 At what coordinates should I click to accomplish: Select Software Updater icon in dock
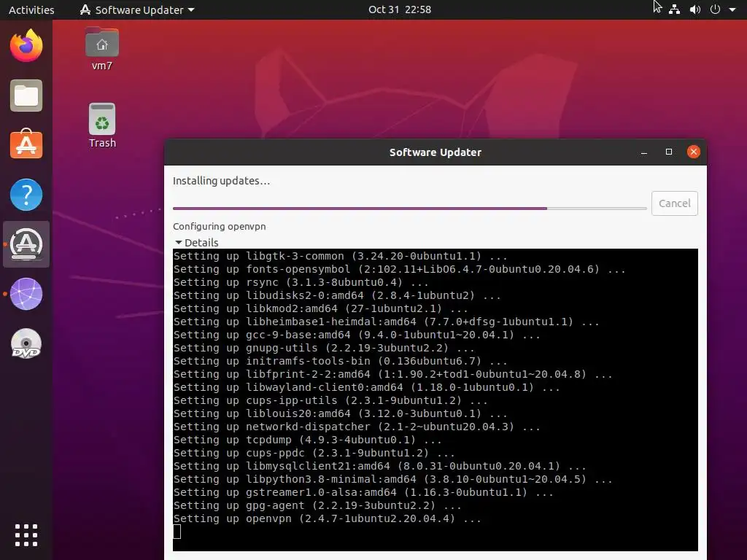[x=26, y=244]
